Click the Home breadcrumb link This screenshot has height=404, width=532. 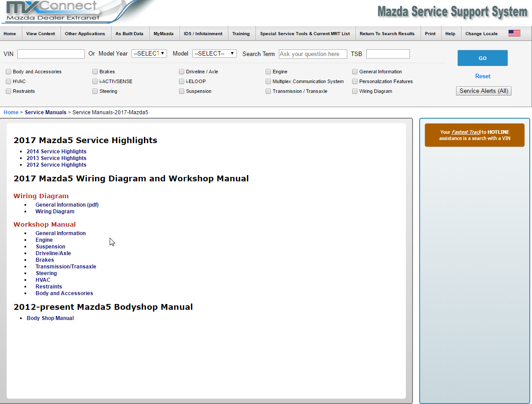point(11,112)
